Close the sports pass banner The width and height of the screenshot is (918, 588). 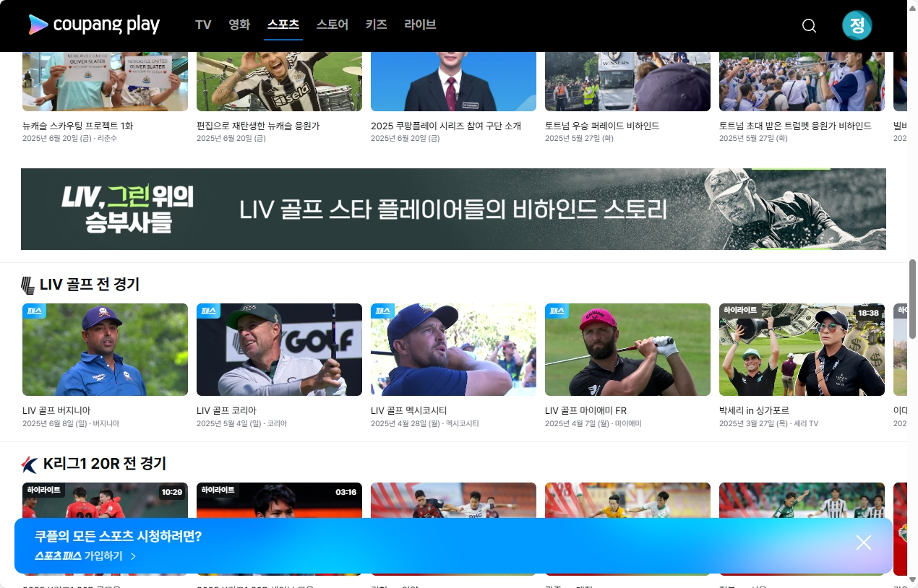[x=864, y=542]
